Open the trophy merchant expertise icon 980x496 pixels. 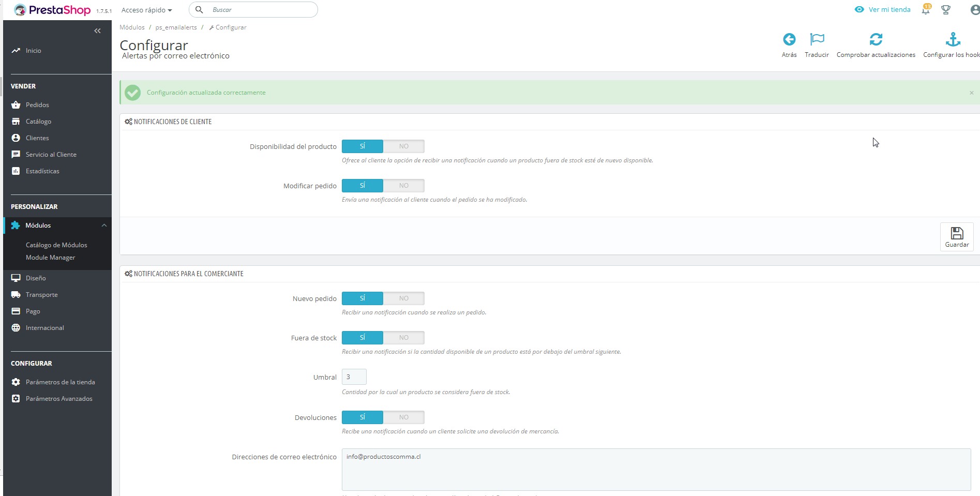point(946,9)
